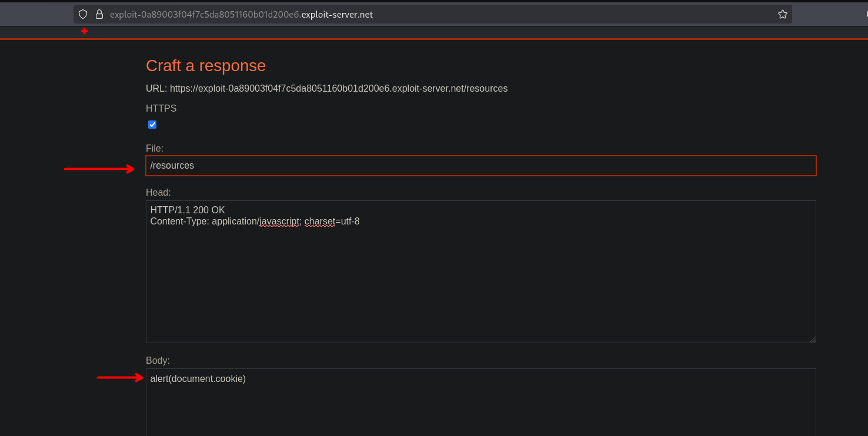
Task: Click the Body textarea with alert(document.cookie)
Action: pyautogui.click(x=480, y=405)
